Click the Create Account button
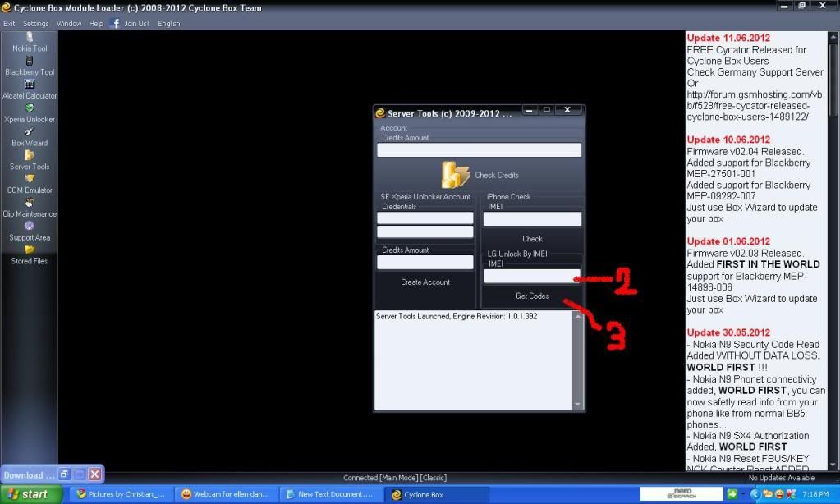The height and width of the screenshot is (504, 840). 425,282
